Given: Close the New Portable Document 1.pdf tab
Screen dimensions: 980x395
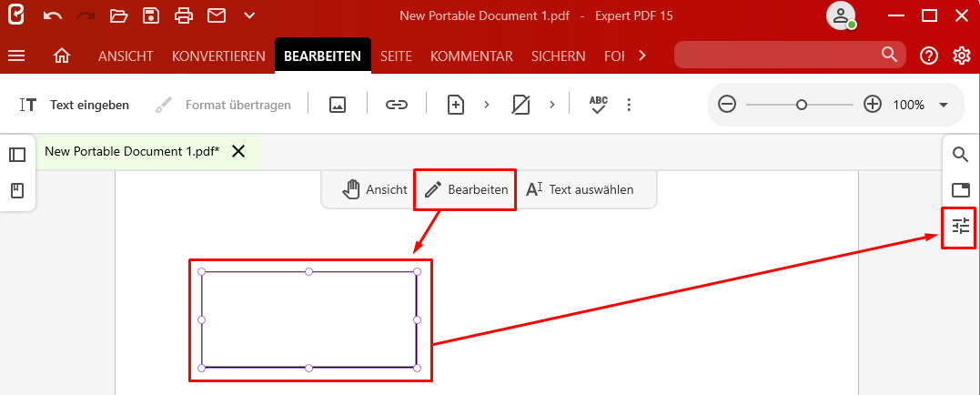Looking at the screenshot, I should click(x=238, y=151).
